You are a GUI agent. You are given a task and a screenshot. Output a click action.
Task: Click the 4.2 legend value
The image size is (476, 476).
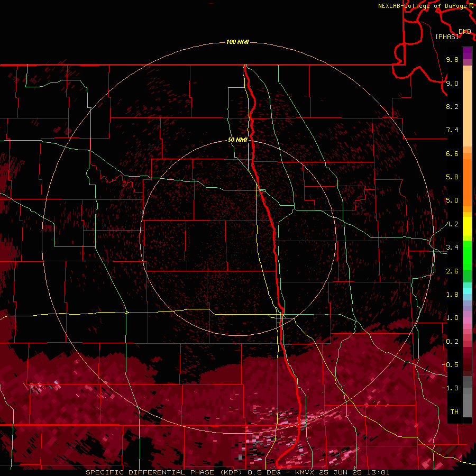coord(452,224)
